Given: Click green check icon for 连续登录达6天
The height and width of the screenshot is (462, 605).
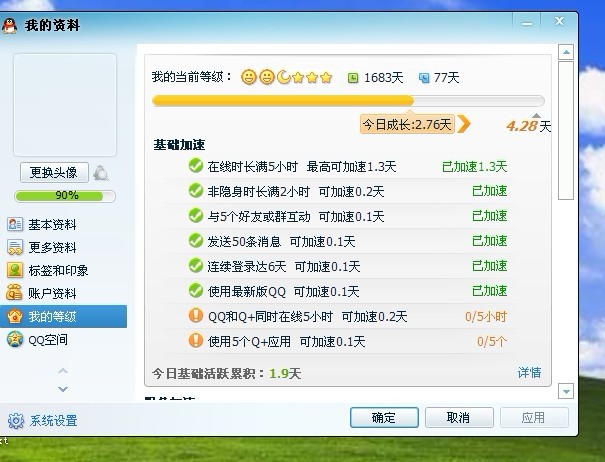Looking at the screenshot, I should pyautogui.click(x=196, y=266).
